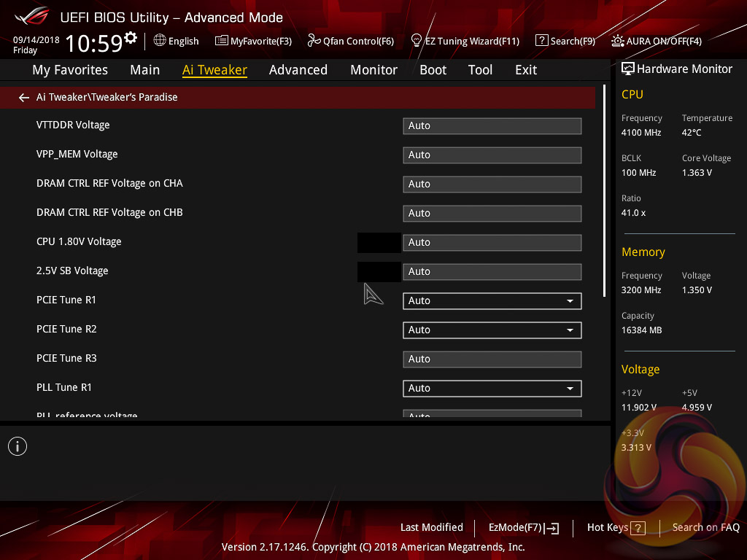Screen dimensions: 747x560
Task: Launch EZ Tuning Wizard lightbulb icon
Action: pyautogui.click(x=416, y=41)
